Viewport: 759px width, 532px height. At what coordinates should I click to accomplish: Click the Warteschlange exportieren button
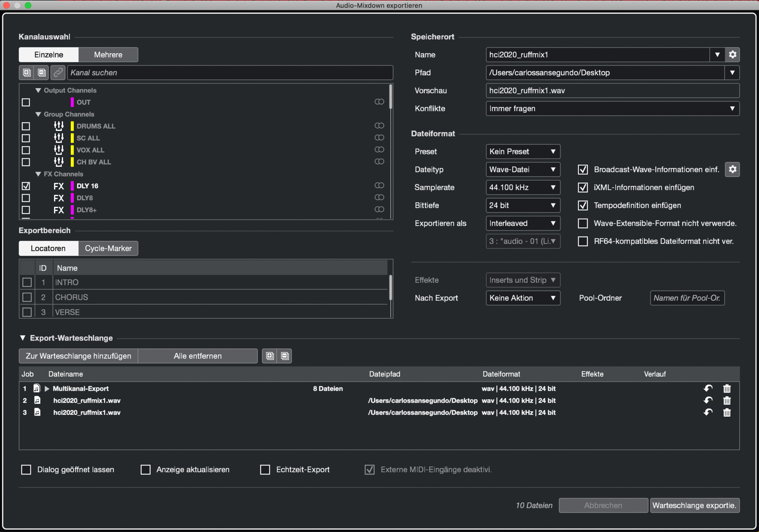pos(695,505)
